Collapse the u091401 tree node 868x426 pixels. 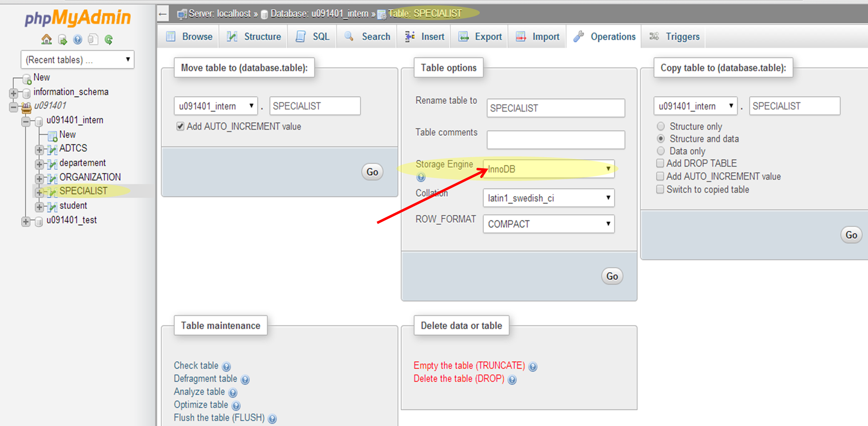(13, 107)
